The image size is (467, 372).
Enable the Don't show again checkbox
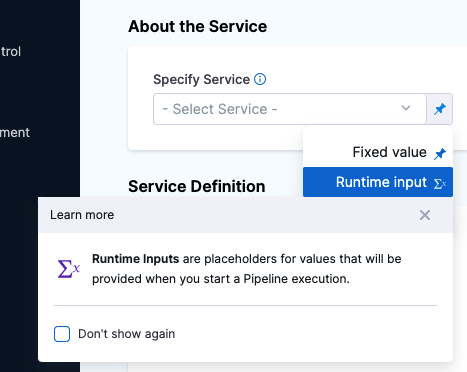(x=62, y=334)
